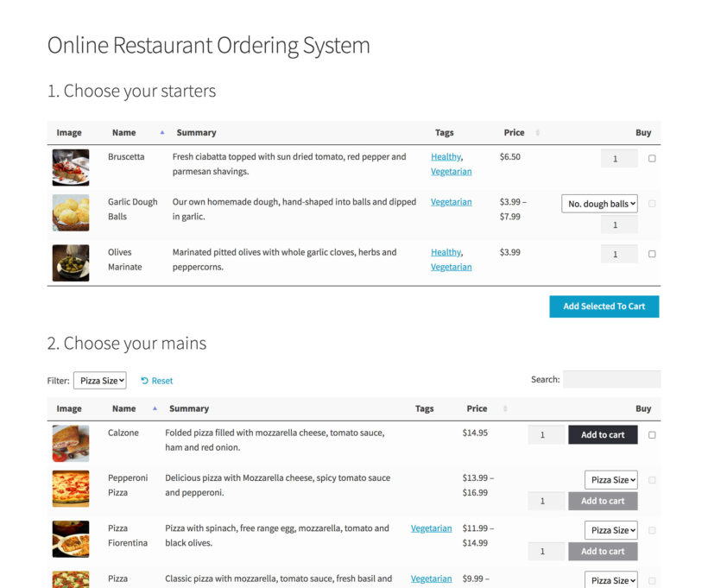The height and width of the screenshot is (588, 708).
Task: Click Add to cart for Calzone
Action: tap(602, 434)
